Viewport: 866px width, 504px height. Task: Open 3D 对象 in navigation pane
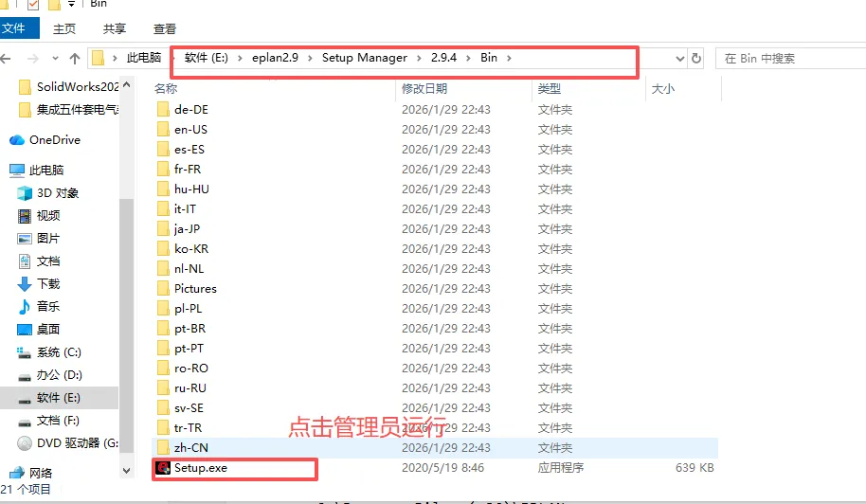tap(48, 192)
